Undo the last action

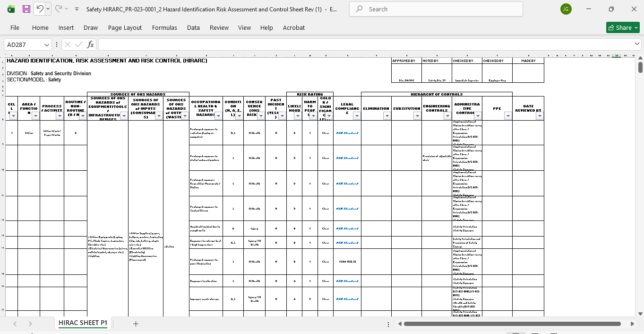pos(40,9)
